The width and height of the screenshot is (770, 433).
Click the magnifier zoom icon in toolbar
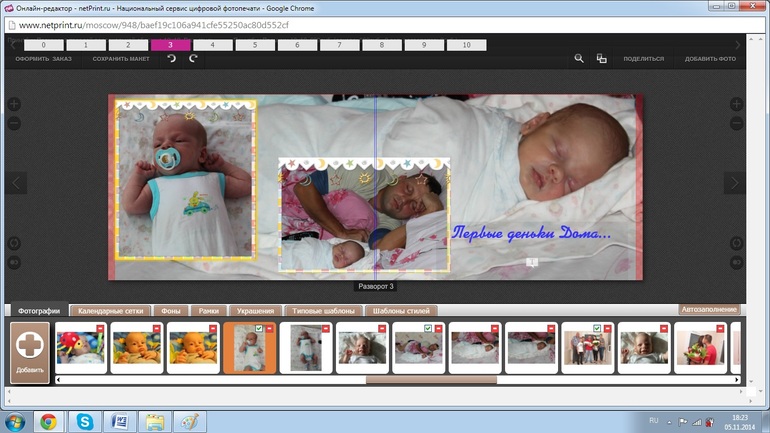click(578, 59)
